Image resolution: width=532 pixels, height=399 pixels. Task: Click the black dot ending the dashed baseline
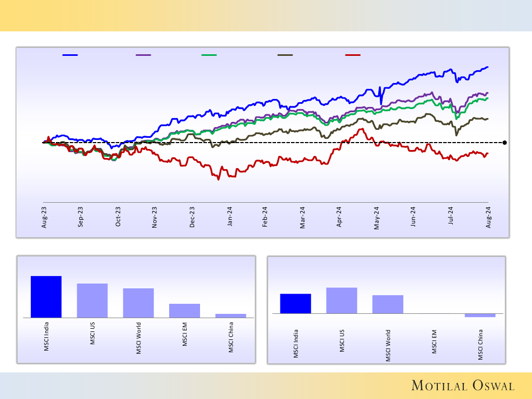(504, 143)
